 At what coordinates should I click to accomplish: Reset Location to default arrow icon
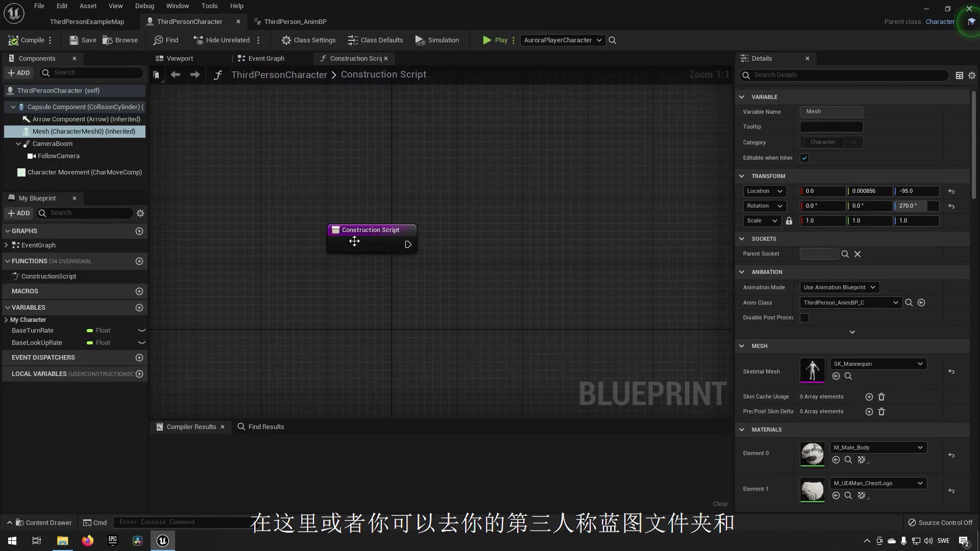[951, 191]
